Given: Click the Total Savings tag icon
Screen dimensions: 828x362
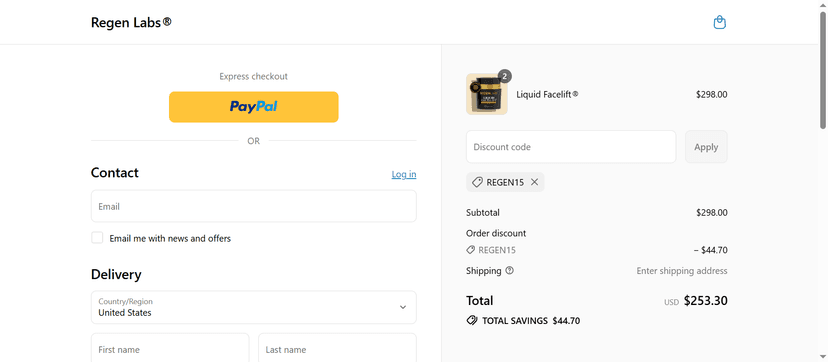Looking at the screenshot, I should tap(472, 320).
